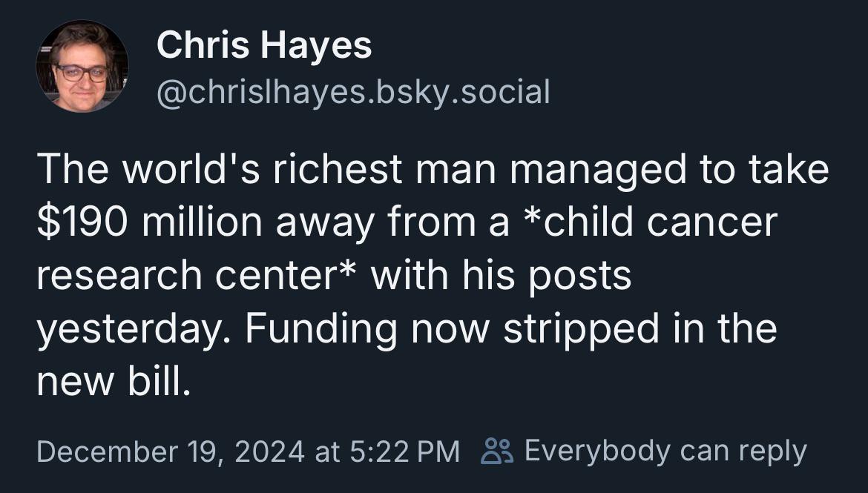Select the "Everybody can reply" label
The height and width of the screenshot is (493, 868).
[x=665, y=451]
